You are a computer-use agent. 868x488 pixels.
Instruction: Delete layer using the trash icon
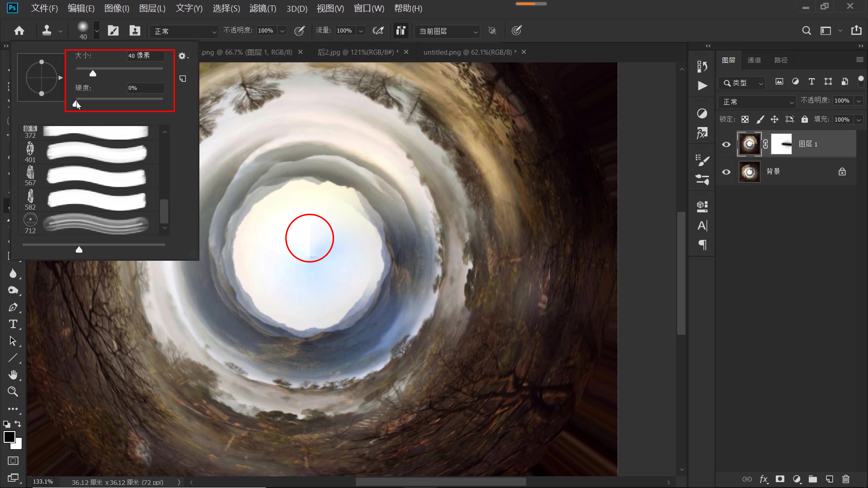pos(846,479)
